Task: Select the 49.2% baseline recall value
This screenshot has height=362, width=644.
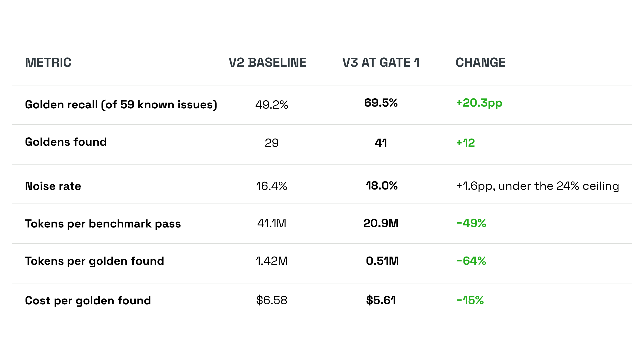Action: pos(272,105)
